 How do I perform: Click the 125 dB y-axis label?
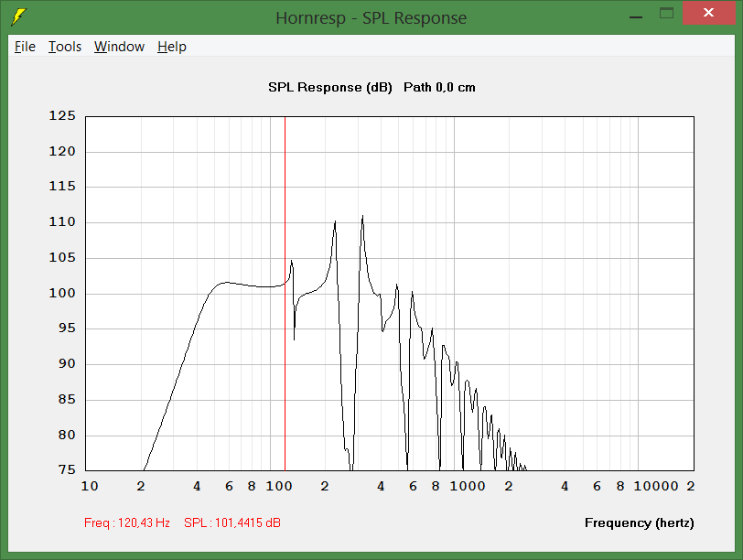62,115
